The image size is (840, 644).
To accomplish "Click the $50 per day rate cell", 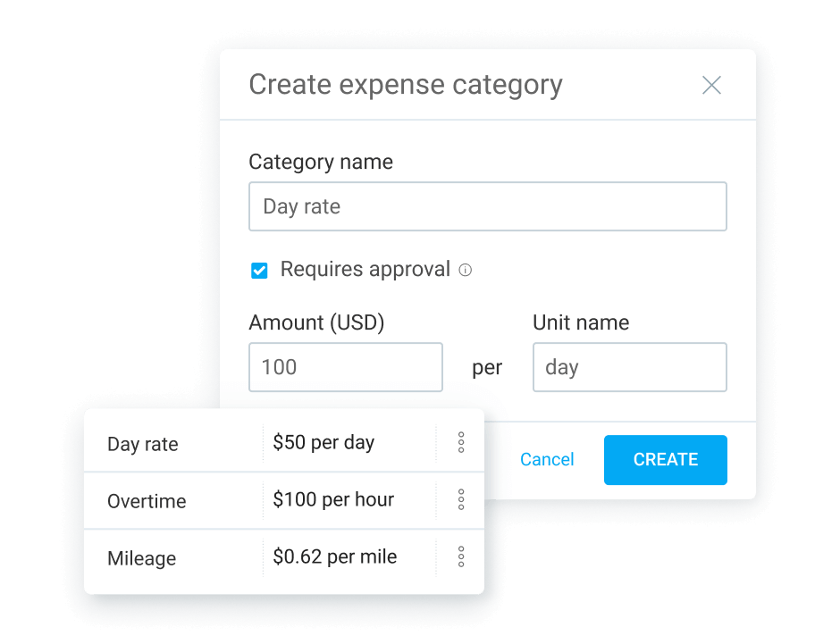I will tap(323, 443).
